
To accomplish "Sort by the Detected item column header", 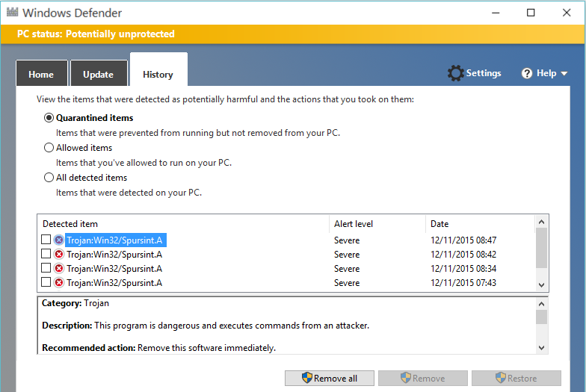I will tap(183, 224).
